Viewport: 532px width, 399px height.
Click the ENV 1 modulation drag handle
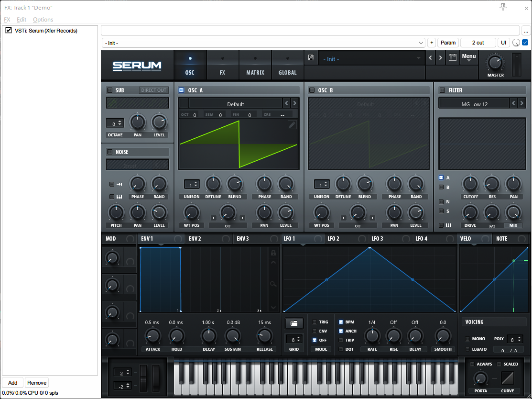pyautogui.click(x=178, y=239)
